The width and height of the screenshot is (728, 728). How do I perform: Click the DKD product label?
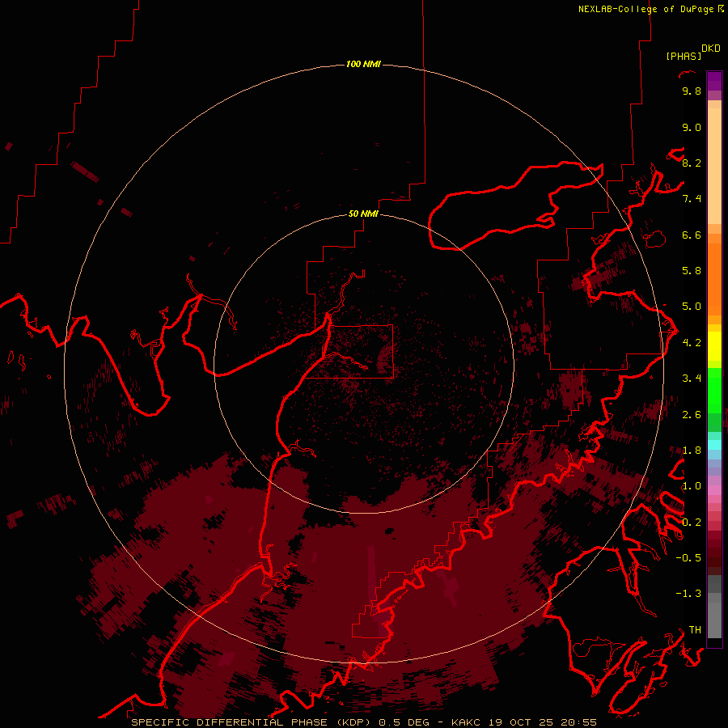pos(711,48)
